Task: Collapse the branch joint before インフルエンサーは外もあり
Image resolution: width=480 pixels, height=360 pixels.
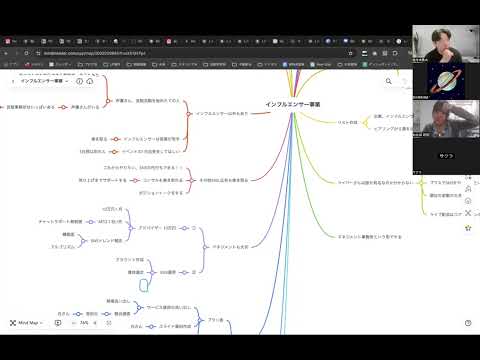Action: pyautogui.click(x=188, y=114)
